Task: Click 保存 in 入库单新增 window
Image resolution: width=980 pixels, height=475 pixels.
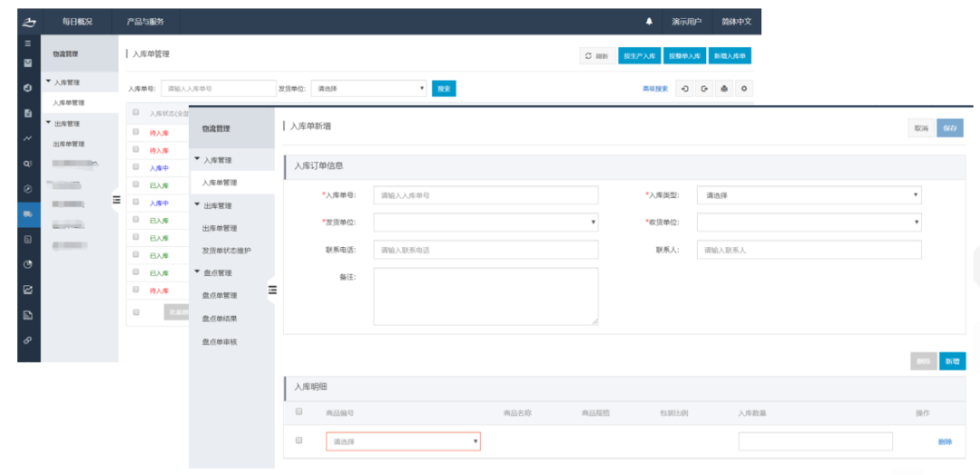Action: point(950,128)
